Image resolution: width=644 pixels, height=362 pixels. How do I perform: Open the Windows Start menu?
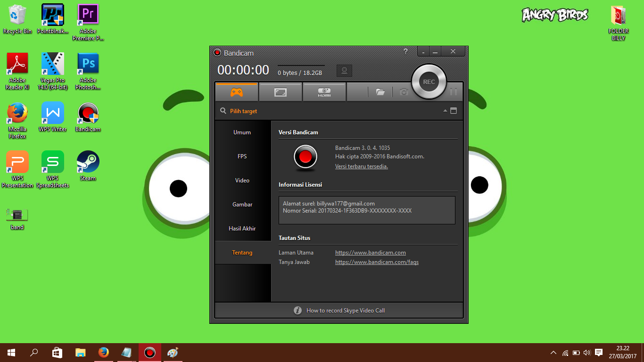(11, 353)
